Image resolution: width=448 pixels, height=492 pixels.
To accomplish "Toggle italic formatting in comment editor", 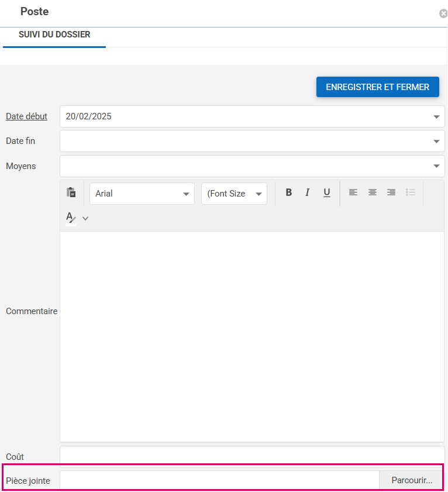I will [307, 192].
